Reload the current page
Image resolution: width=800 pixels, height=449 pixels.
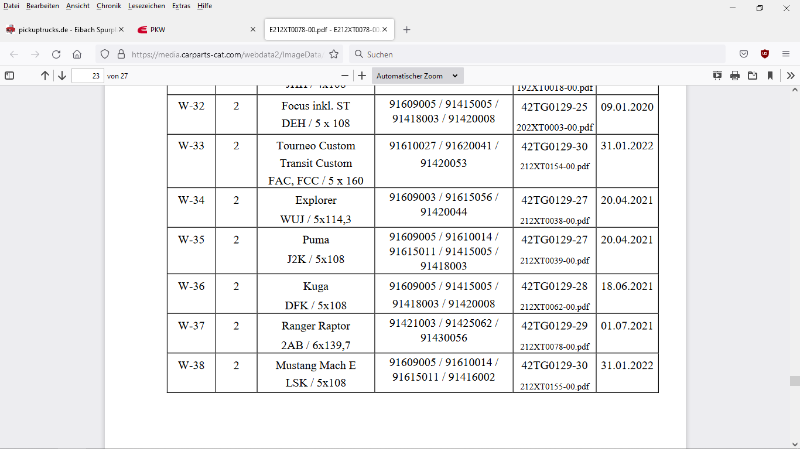[56, 54]
